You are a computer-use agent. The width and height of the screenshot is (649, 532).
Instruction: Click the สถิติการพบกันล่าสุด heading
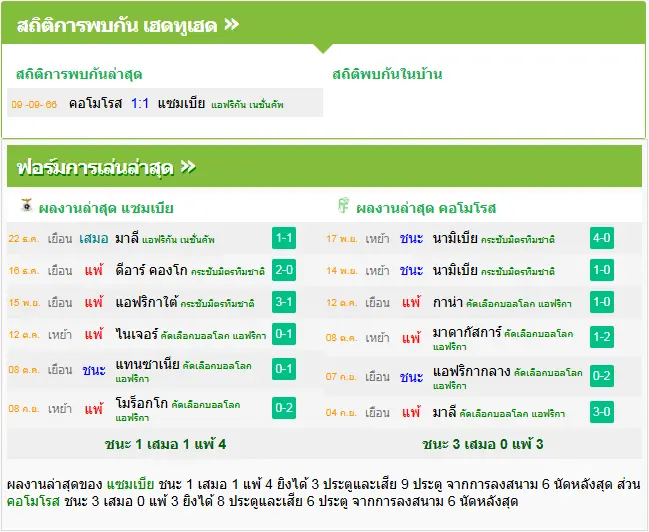(79, 75)
